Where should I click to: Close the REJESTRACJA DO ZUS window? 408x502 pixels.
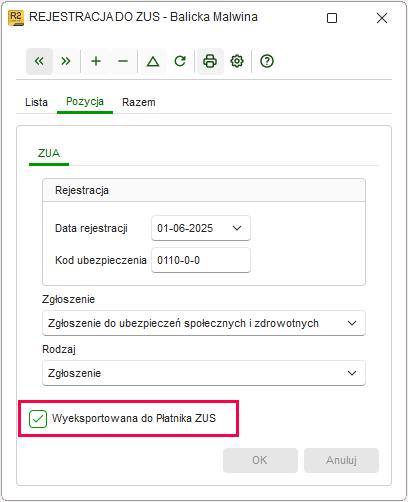pyautogui.click(x=382, y=18)
